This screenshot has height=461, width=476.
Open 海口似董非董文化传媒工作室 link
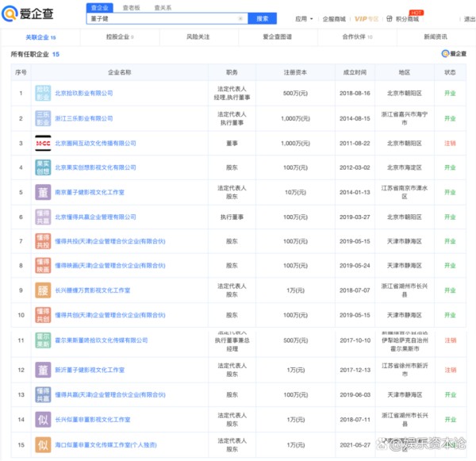click(x=106, y=445)
